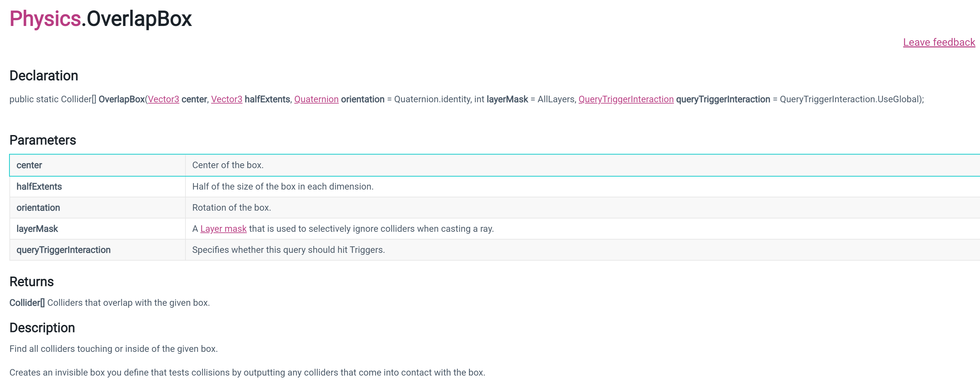Click the Physics link in page title

coord(45,19)
